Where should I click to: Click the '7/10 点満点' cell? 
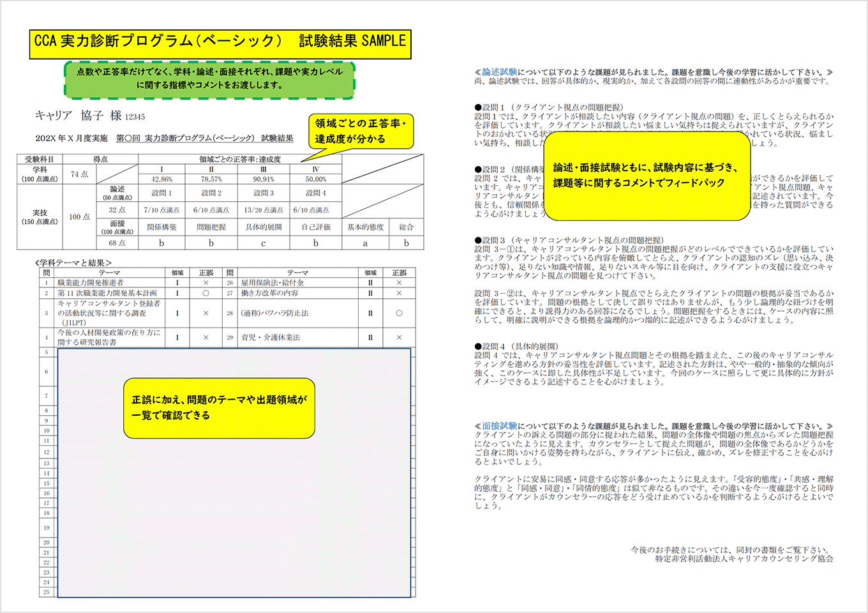pyautogui.click(x=161, y=209)
